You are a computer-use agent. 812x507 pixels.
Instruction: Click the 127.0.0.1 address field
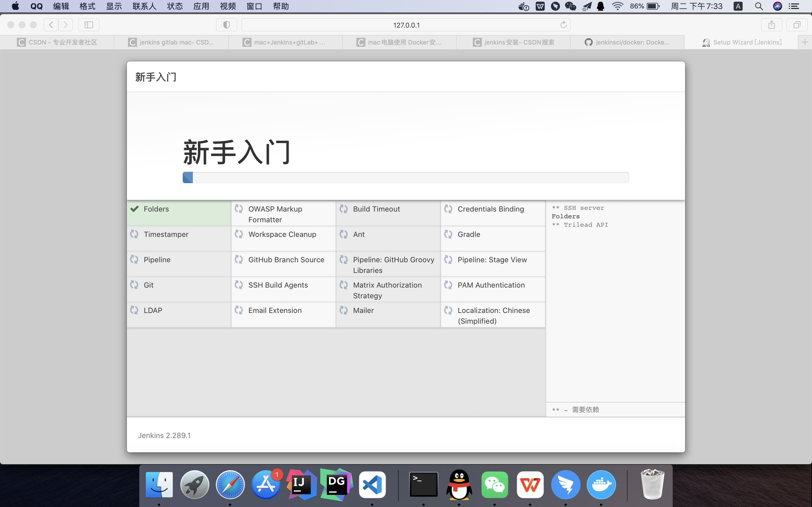point(406,25)
